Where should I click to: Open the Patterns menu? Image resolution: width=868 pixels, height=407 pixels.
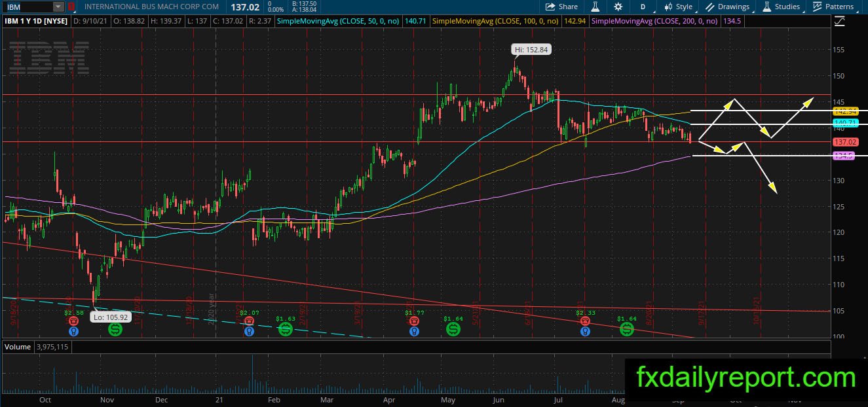(833, 7)
